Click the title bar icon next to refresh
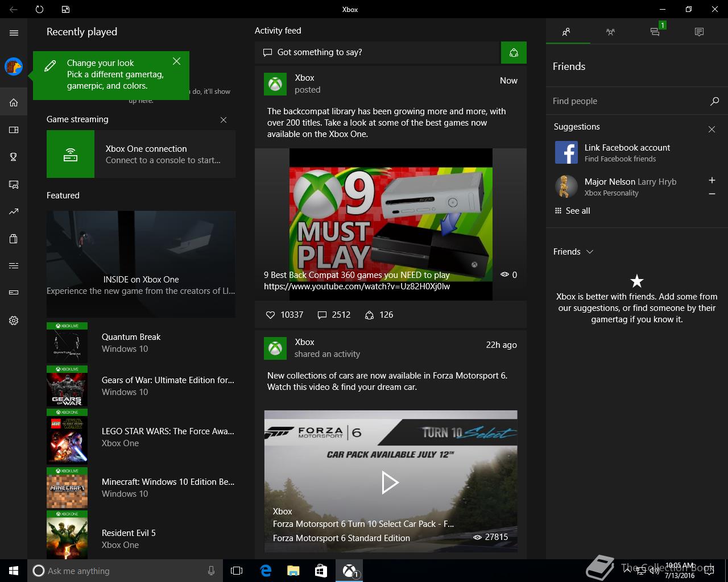The width and height of the screenshot is (728, 582). [65, 9]
